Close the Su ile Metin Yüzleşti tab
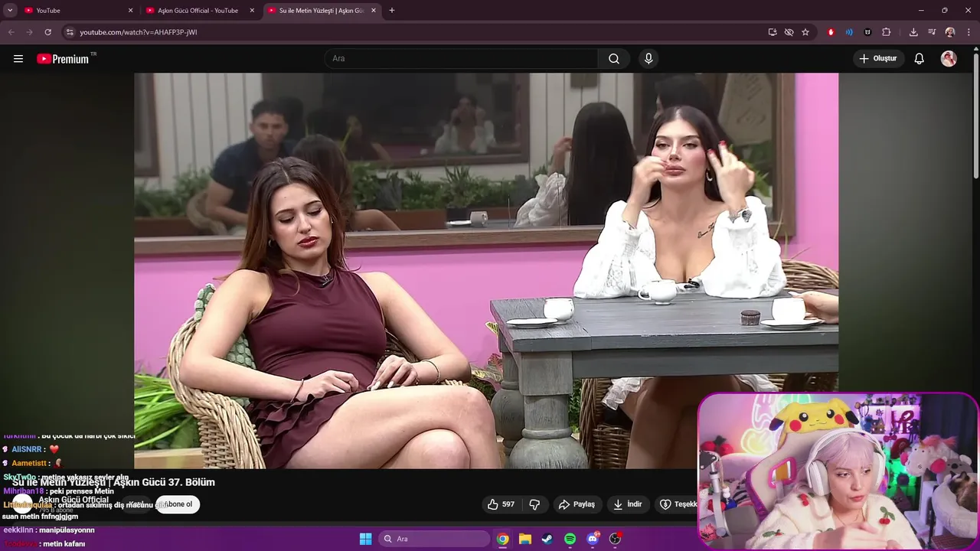 click(374, 11)
